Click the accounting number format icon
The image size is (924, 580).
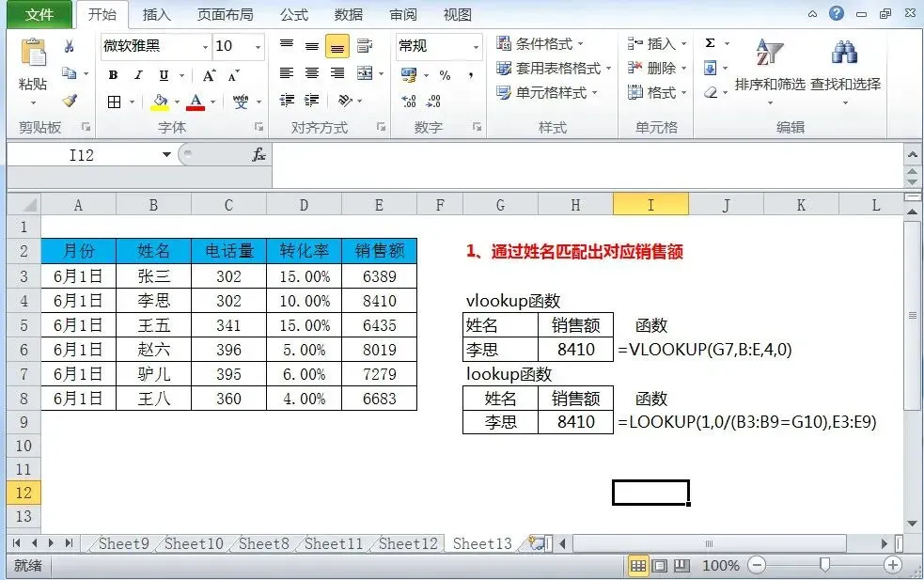click(x=409, y=74)
